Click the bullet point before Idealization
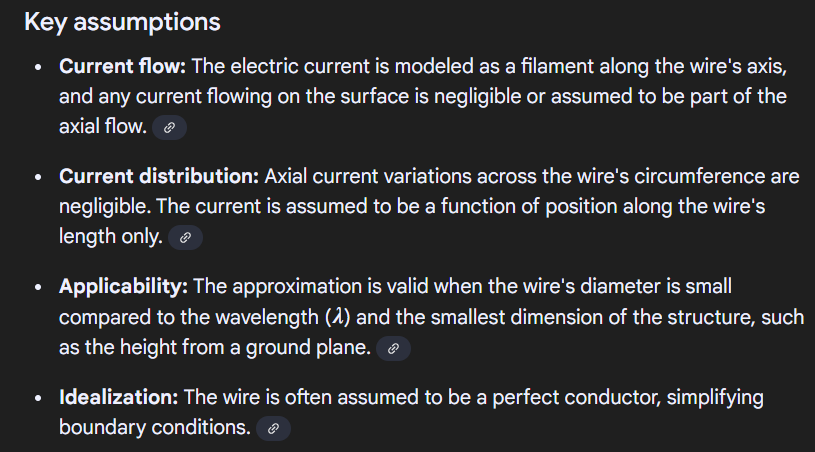 click(x=37, y=398)
